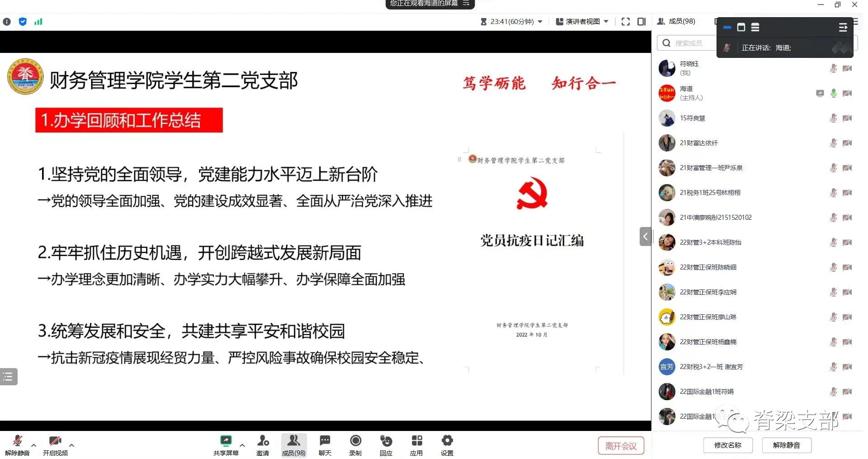868x459 pixels.
Task: Click the meeting info icon
Action: pyautogui.click(x=7, y=22)
